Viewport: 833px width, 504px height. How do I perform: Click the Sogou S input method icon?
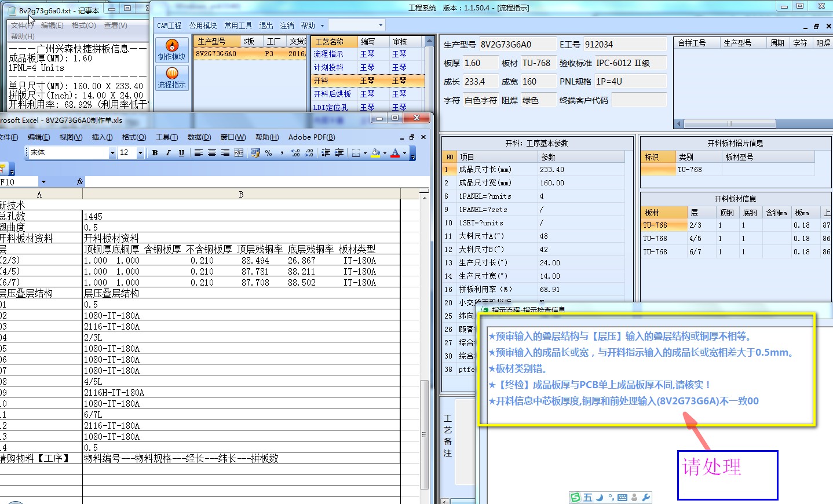pyautogui.click(x=575, y=498)
